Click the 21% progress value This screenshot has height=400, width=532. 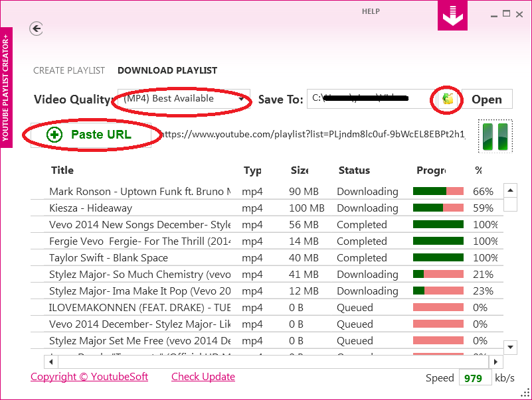click(x=483, y=275)
